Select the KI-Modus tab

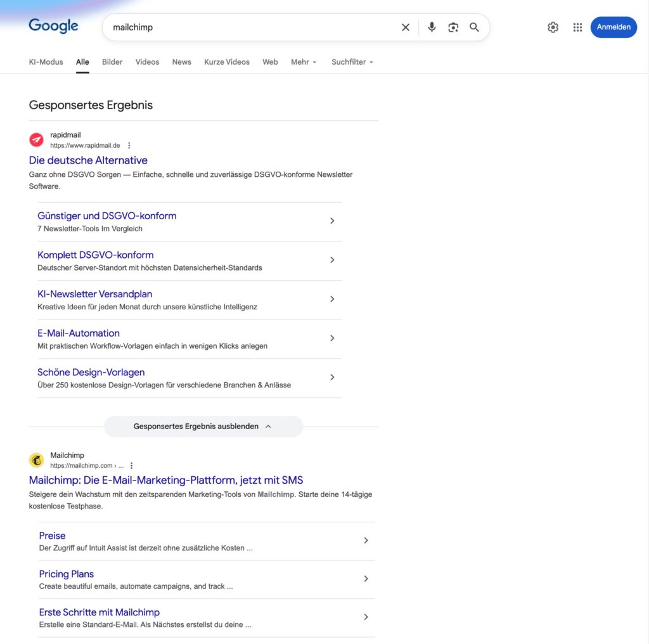coord(46,62)
